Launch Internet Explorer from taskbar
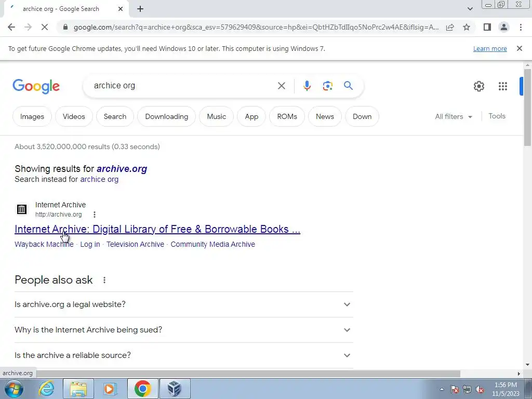The width and height of the screenshot is (532, 399). [x=46, y=389]
